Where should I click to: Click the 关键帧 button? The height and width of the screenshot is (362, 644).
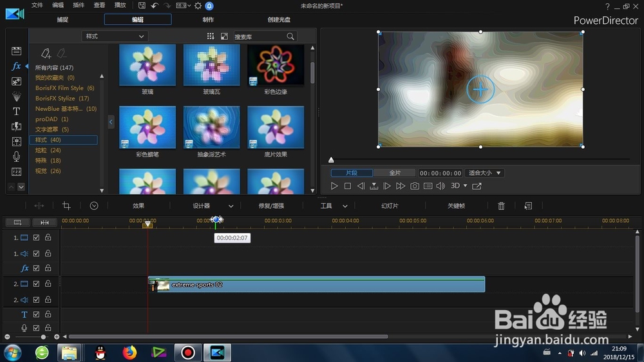pyautogui.click(x=457, y=205)
